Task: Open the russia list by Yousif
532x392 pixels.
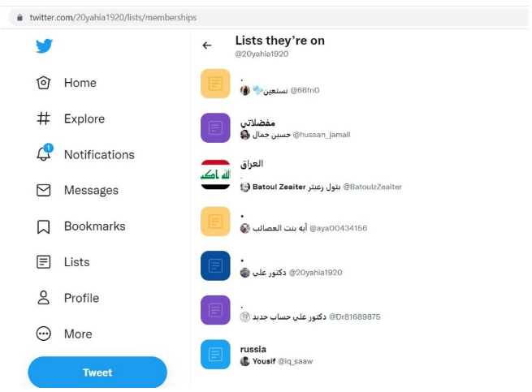Action: [x=363, y=355]
